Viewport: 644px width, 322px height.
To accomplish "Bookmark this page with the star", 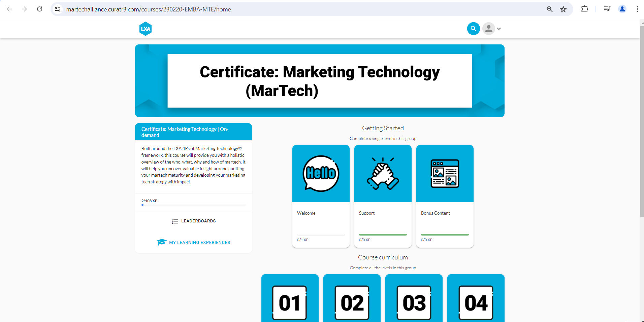I will pos(563,9).
